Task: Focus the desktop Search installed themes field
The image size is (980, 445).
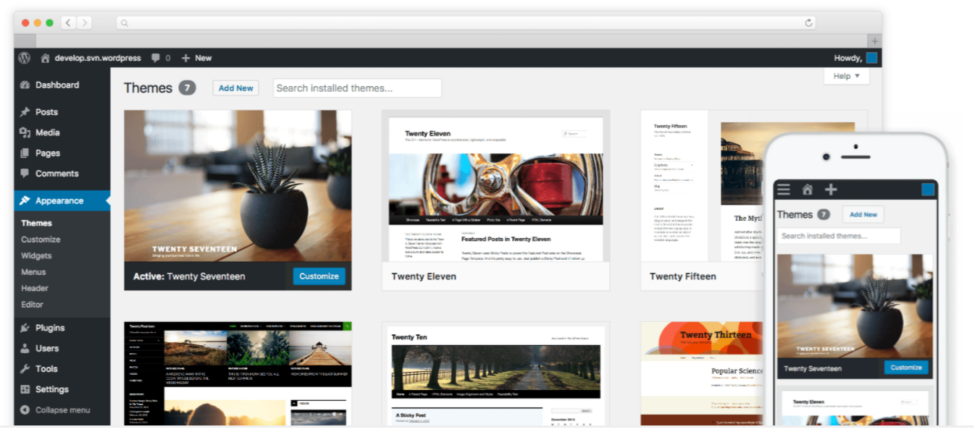Action: 358,88
